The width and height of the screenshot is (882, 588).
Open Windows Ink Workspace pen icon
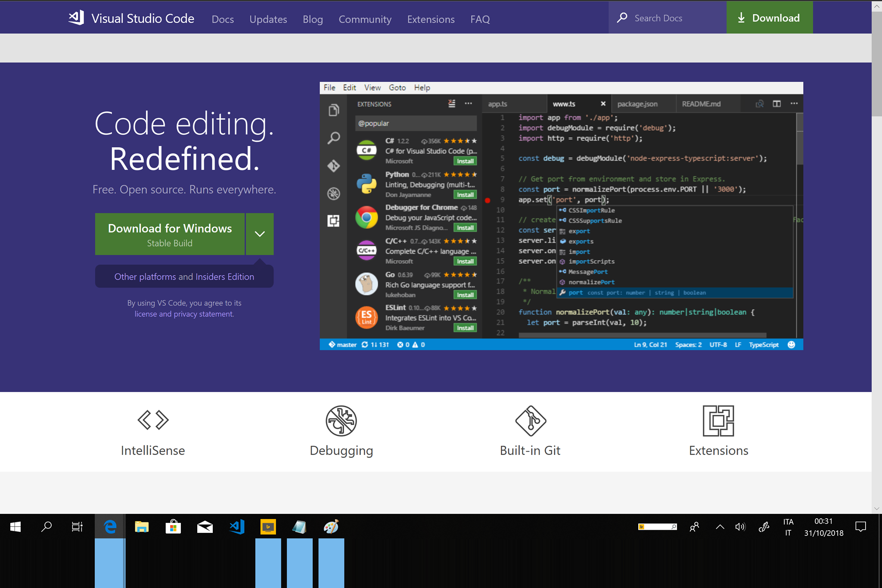point(764,527)
